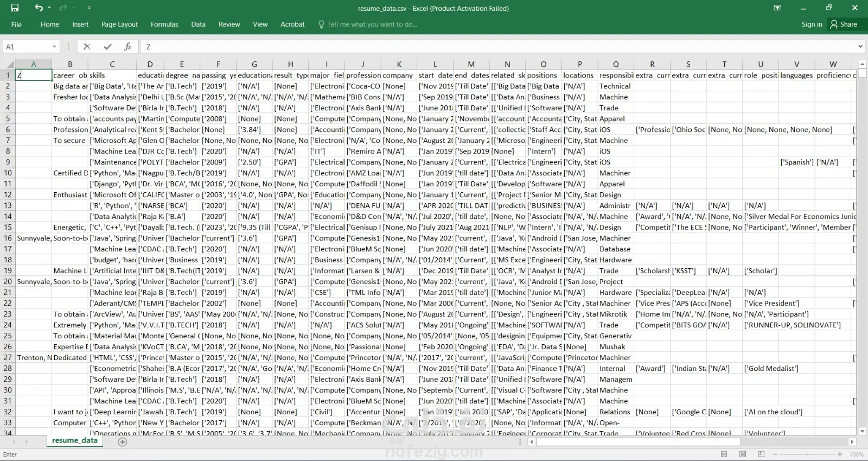Select the 'skills' header cell
Screen dimensions: 868x461
(x=112, y=75)
